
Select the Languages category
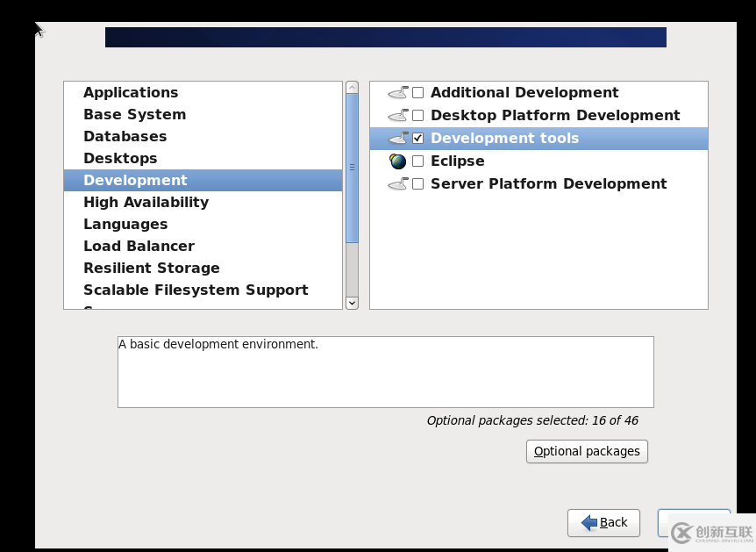203,224
